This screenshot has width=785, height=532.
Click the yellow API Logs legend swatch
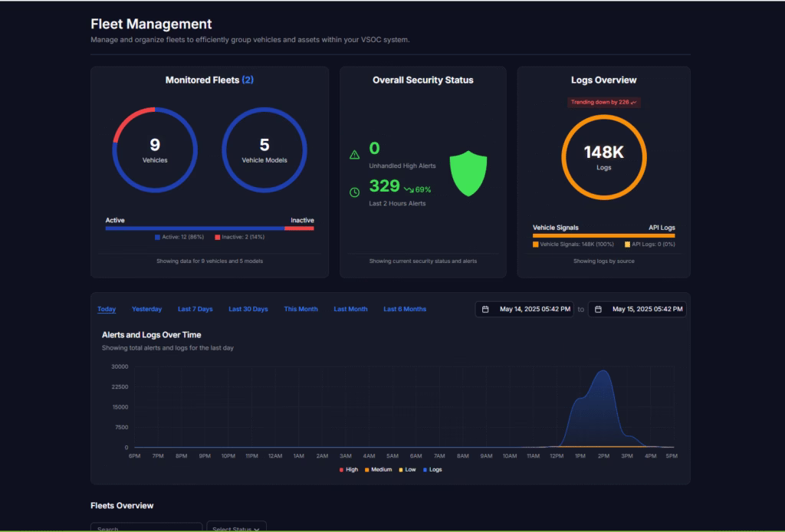click(x=627, y=245)
